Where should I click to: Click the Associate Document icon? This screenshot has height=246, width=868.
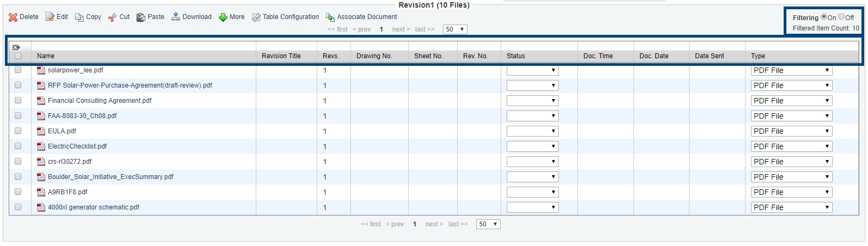pyautogui.click(x=330, y=17)
